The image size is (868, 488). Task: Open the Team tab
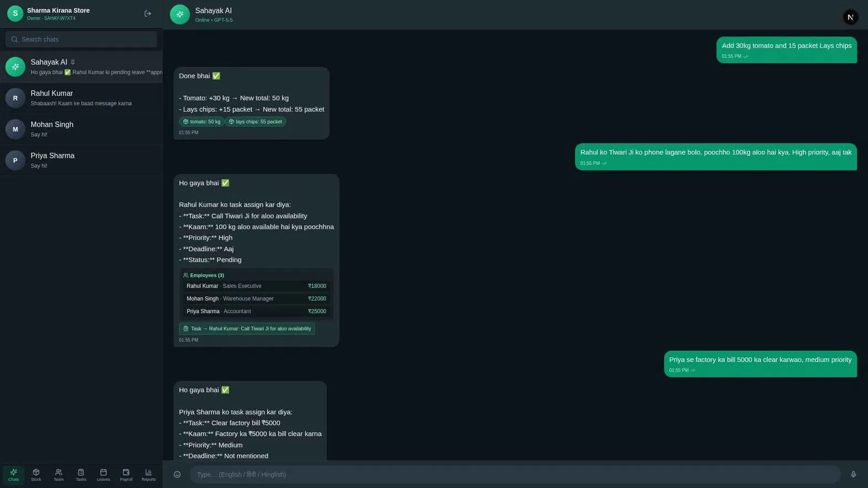(x=58, y=475)
